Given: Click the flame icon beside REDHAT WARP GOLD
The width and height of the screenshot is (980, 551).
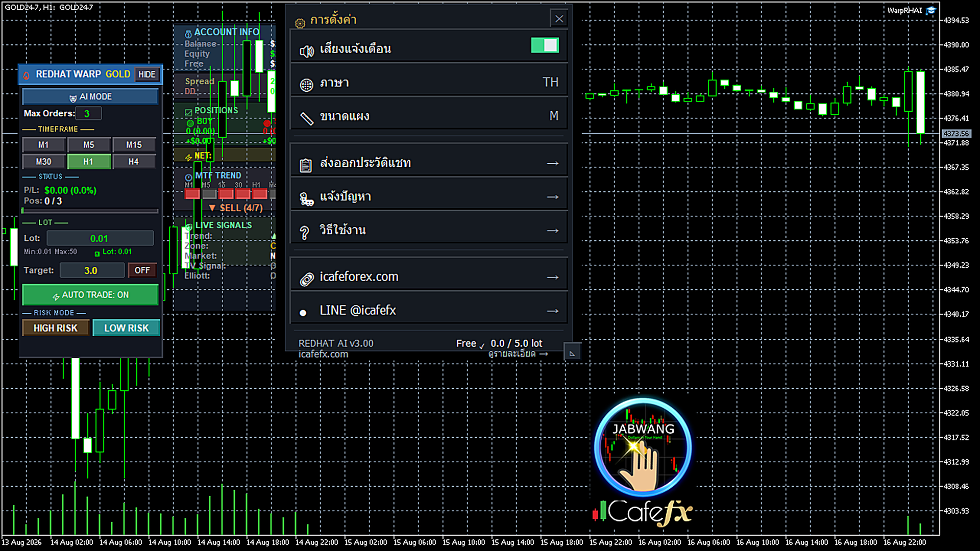Looking at the screenshot, I should click(x=27, y=75).
